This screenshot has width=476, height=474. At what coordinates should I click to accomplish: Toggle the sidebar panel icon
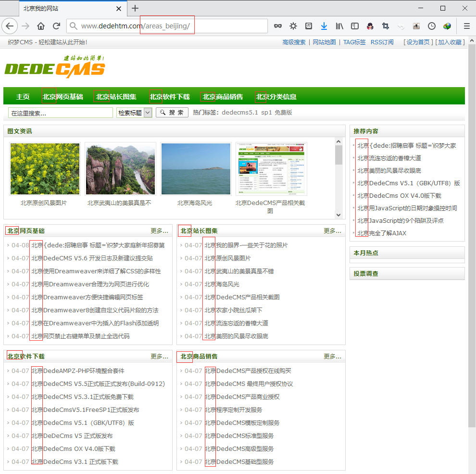pos(354,26)
